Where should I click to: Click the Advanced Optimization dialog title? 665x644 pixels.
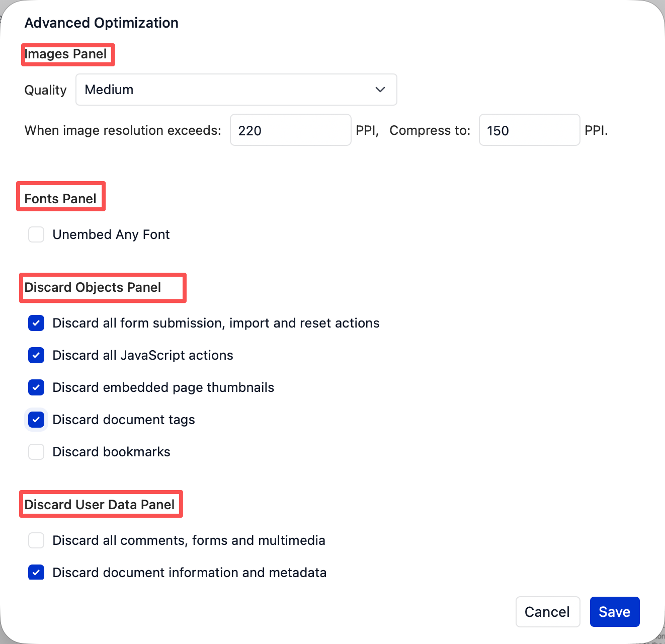[102, 23]
